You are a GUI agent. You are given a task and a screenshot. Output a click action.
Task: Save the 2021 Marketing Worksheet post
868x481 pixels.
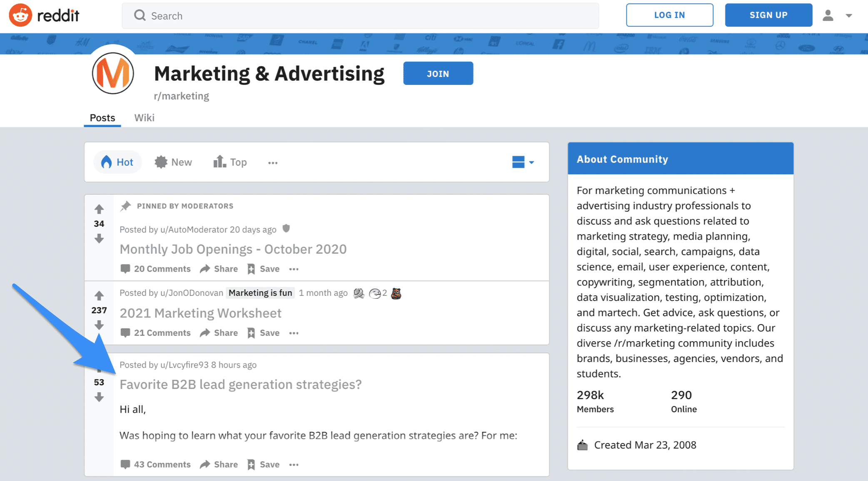[263, 333]
